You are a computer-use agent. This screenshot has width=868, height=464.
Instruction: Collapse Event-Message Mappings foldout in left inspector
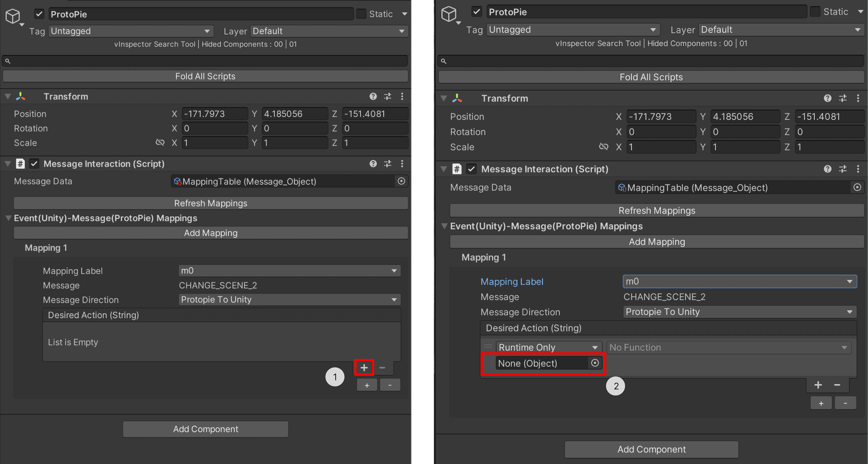(8, 218)
